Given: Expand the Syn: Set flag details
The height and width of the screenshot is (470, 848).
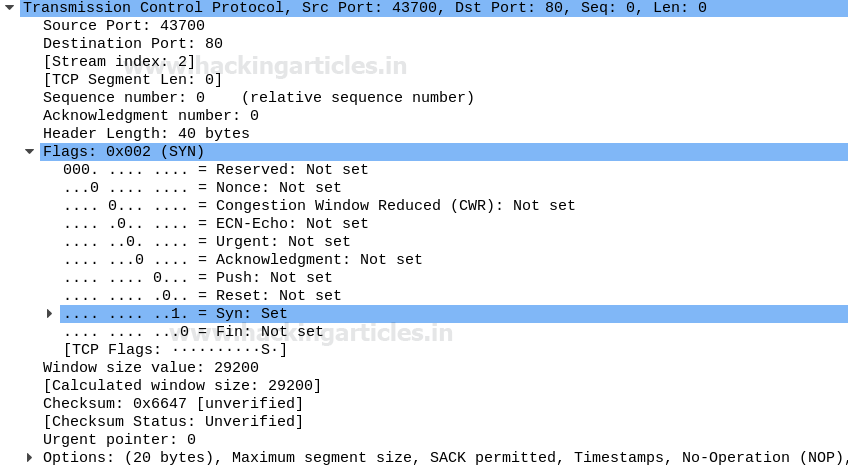Looking at the screenshot, I should (x=49, y=314).
